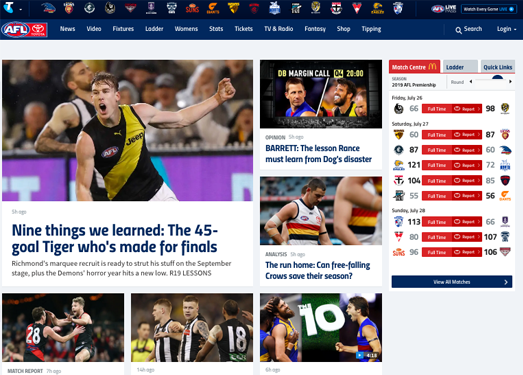
Task: Go to next round with right arrow
Action: (510, 81)
